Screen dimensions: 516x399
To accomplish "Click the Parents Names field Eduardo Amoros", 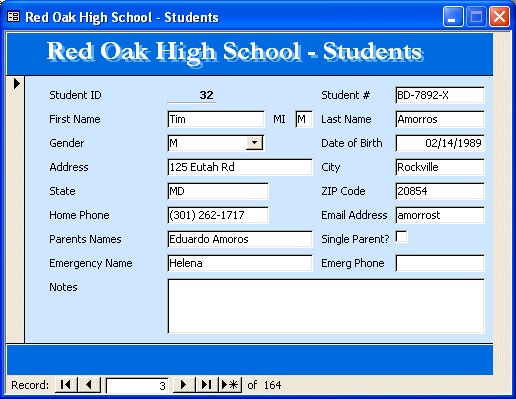I will [240, 239].
